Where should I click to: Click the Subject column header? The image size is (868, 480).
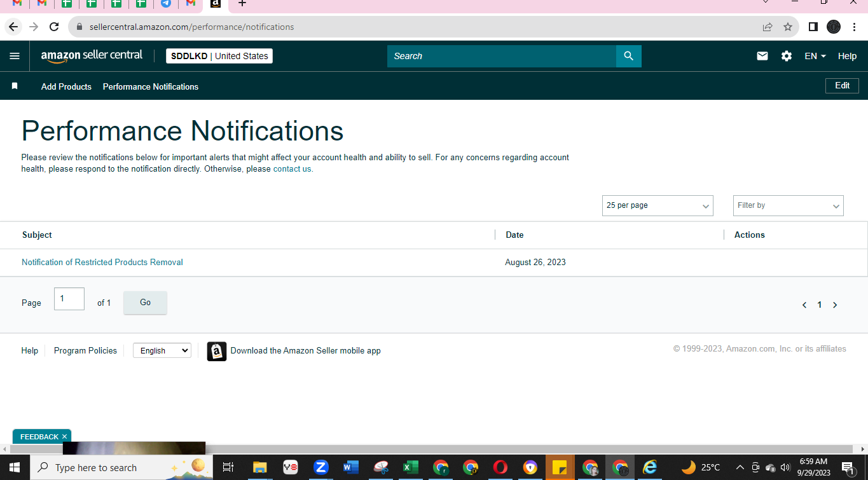(x=37, y=235)
